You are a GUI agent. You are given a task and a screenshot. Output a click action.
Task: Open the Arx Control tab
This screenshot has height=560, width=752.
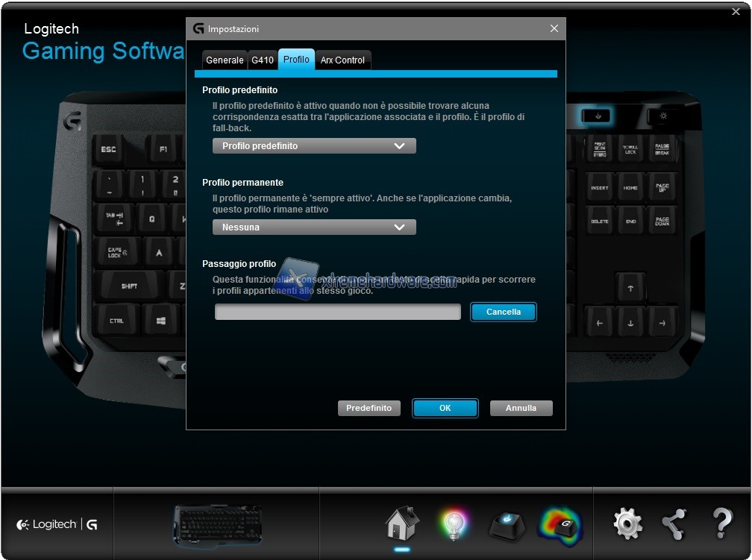[x=342, y=60]
